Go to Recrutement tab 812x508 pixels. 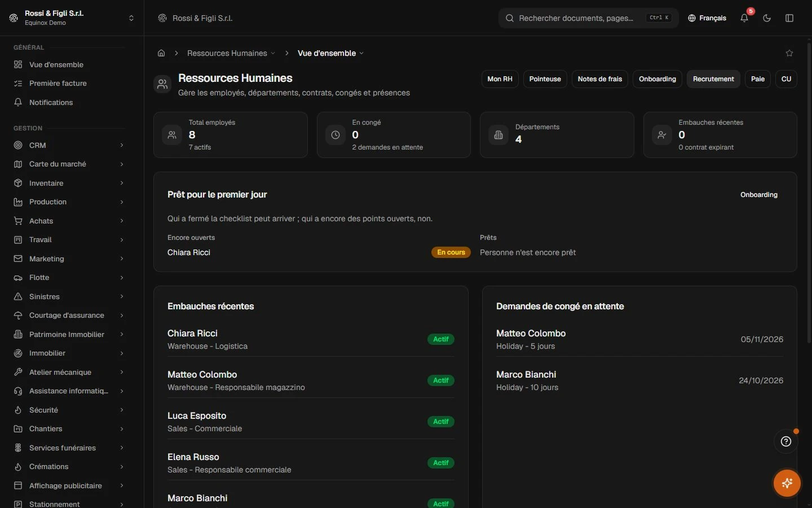point(713,79)
